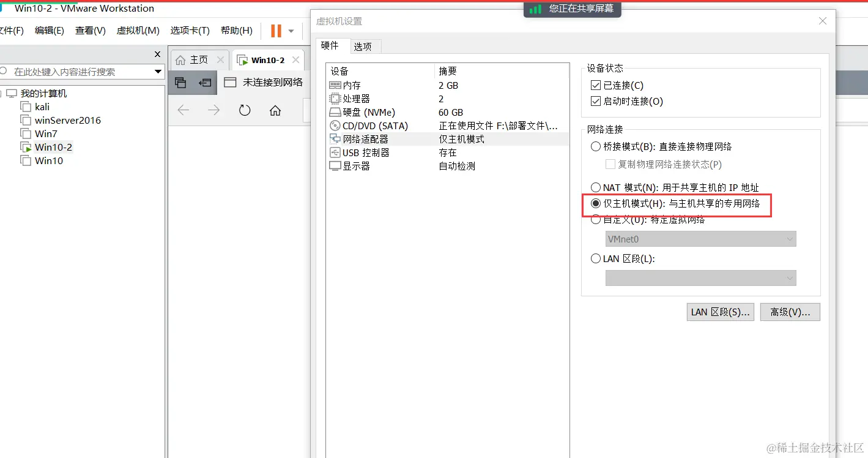Click the browser forward arrow icon
The width and height of the screenshot is (868, 458).
pyautogui.click(x=213, y=110)
